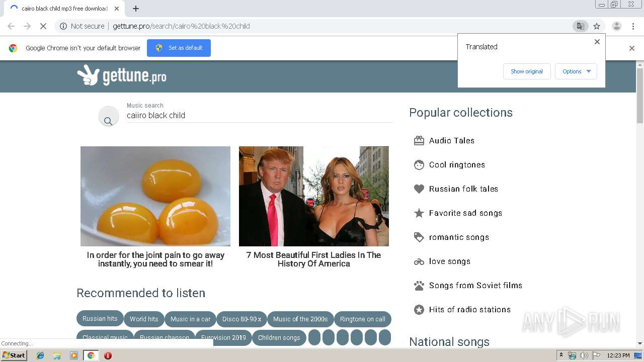
Task: Choose the Music of the 2000s chip
Action: point(300,319)
